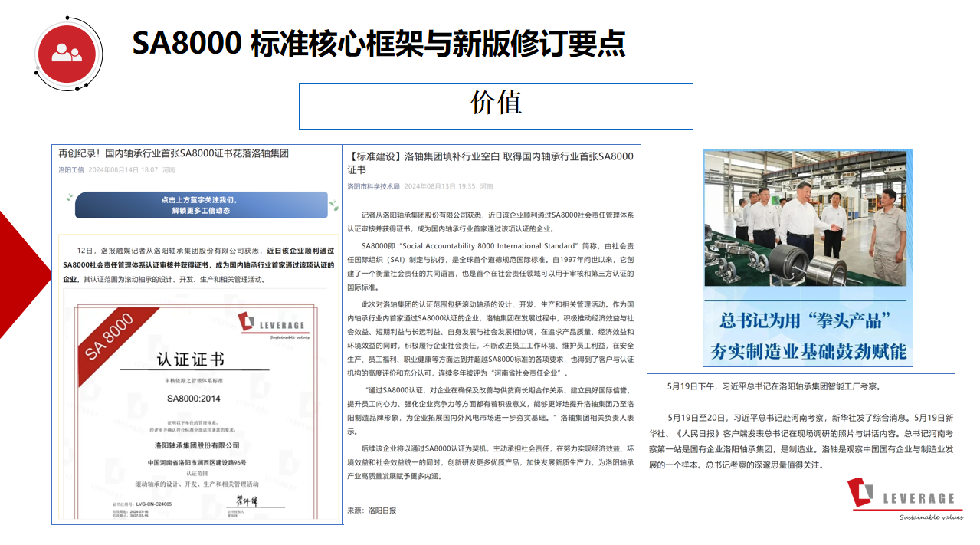Select the slide title starting with SA8000
980x545 pixels.
coord(379,43)
